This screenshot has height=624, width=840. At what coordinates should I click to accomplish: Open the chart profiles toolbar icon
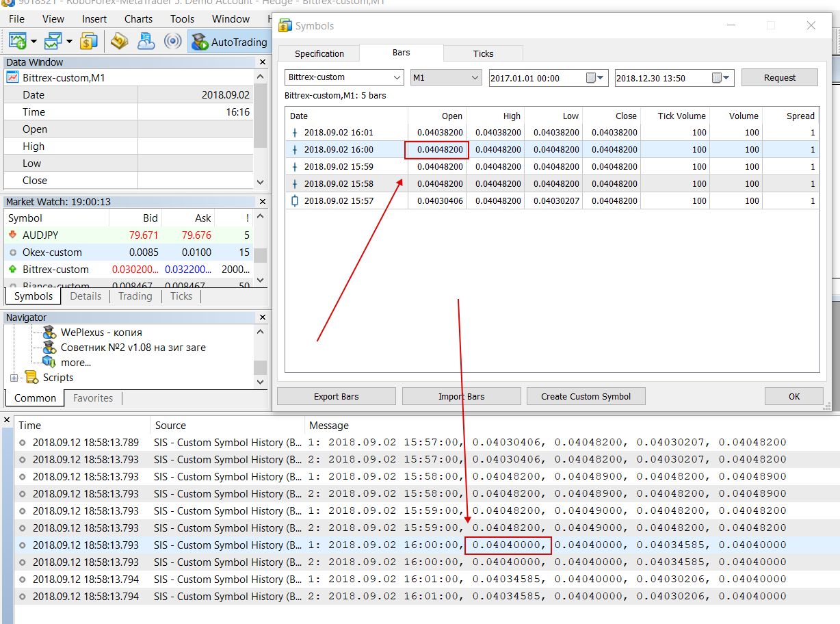[x=53, y=41]
